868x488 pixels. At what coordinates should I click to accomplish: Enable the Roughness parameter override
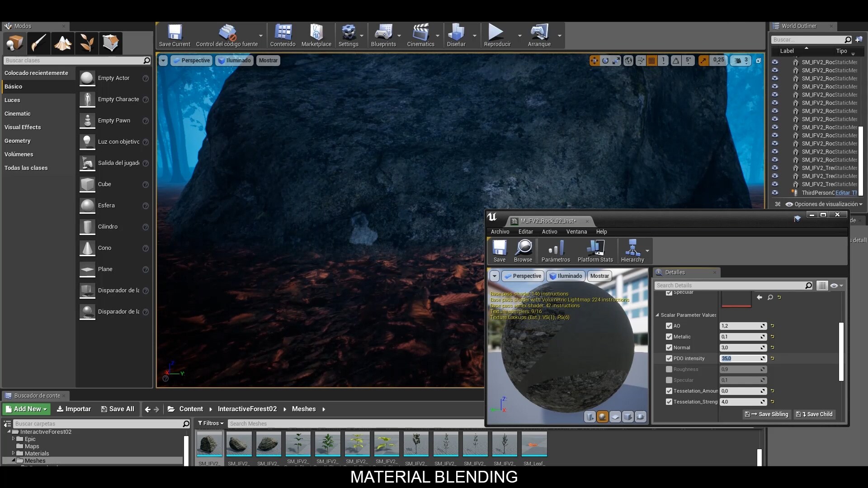pyautogui.click(x=669, y=369)
